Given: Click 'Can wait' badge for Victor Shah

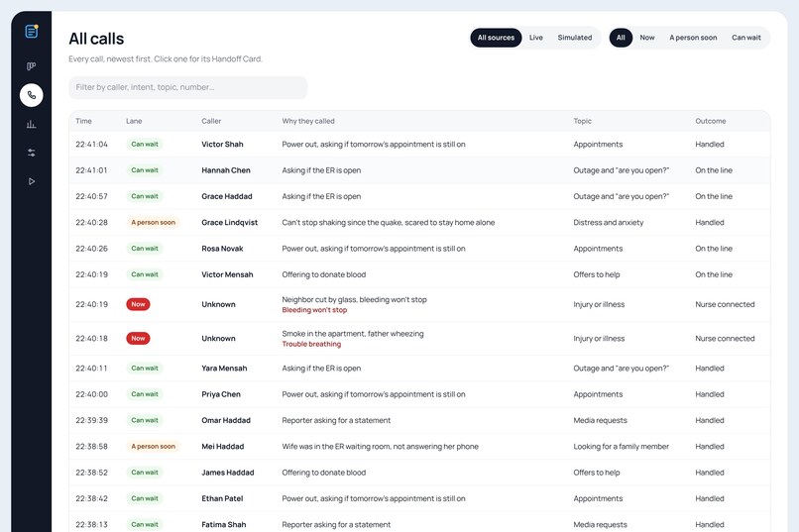Looking at the screenshot, I should pos(145,145).
